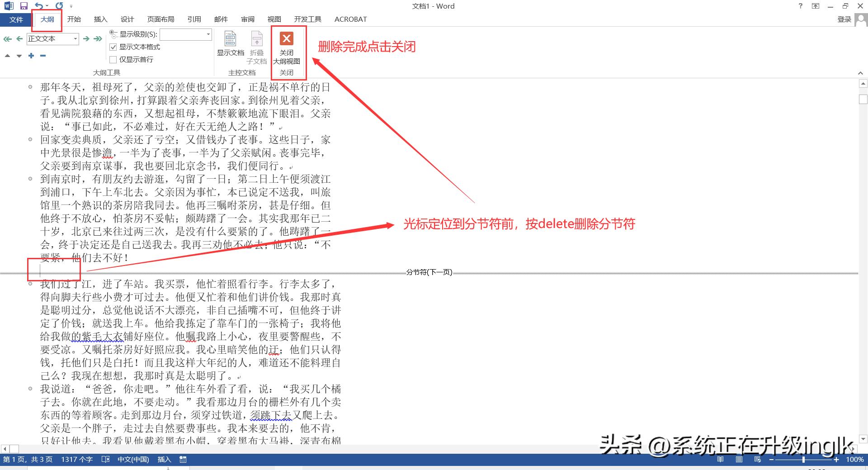Image resolution: width=868 pixels, height=470 pixels.
Task: Open the 显示级别 show level dropdown
Action: coord(208,34)
